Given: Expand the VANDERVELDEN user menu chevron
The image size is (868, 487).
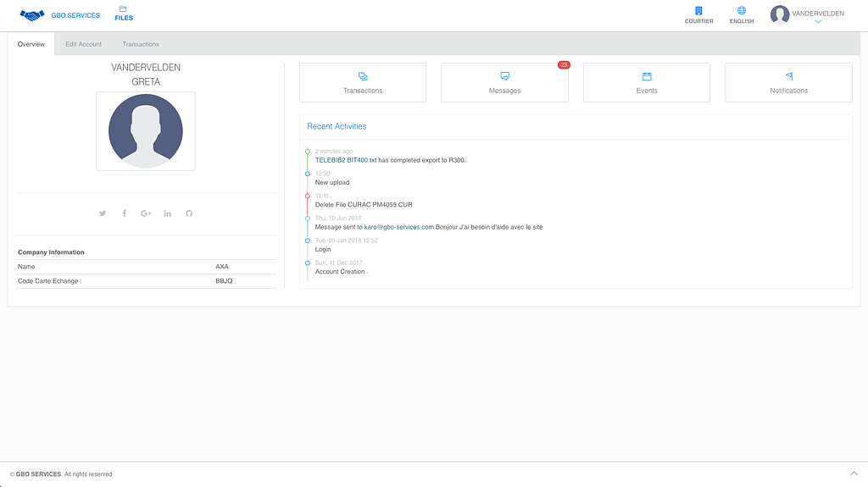Looking at the screenshot, I should tap(818, 22).
